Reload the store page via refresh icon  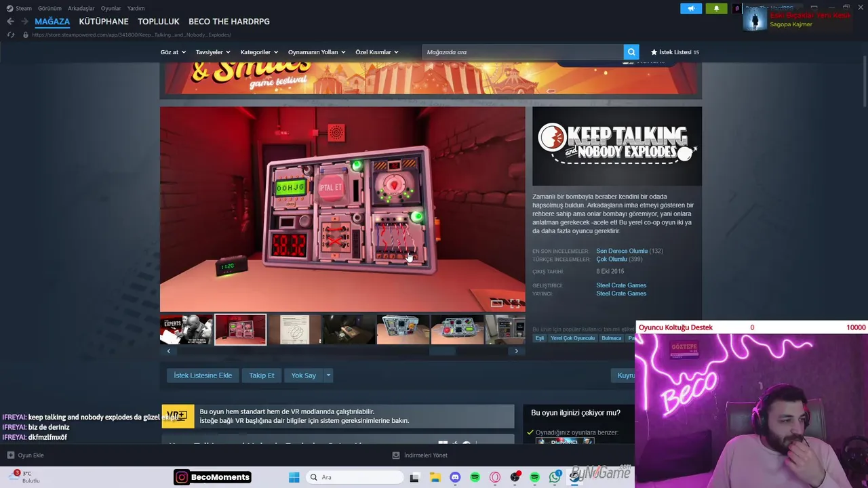[10, 35]
